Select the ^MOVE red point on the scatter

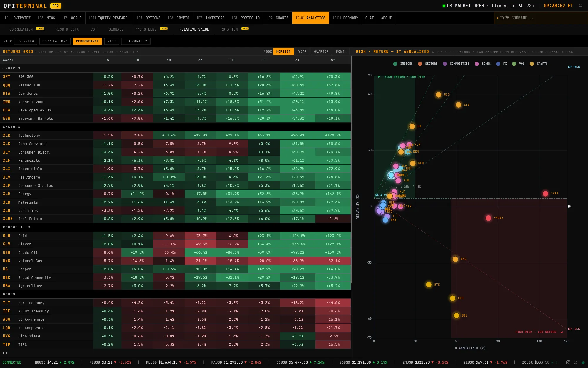tap(488, 218)
